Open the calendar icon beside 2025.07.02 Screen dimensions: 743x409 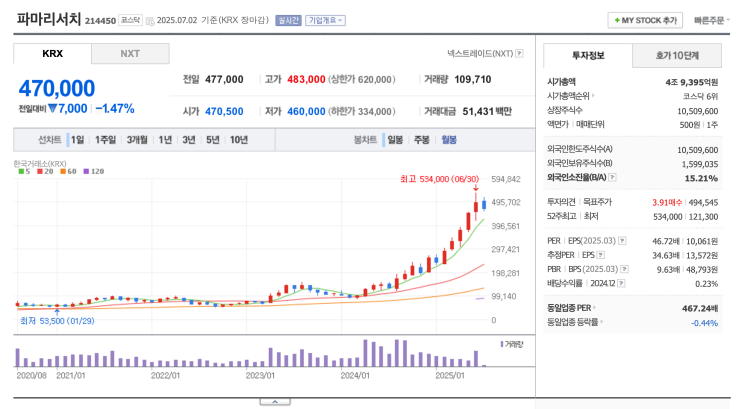click(x=150, y=21)
